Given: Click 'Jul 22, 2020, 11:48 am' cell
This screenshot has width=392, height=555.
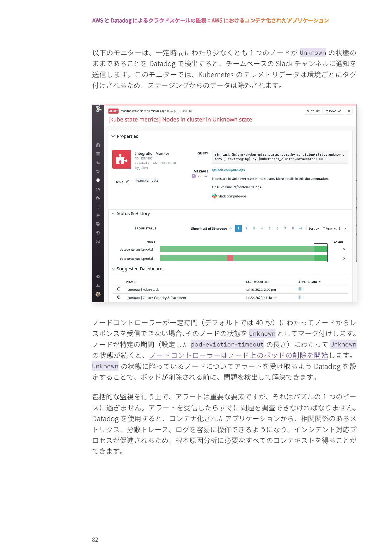Looking at the screenshot, I should coord(262,298).
